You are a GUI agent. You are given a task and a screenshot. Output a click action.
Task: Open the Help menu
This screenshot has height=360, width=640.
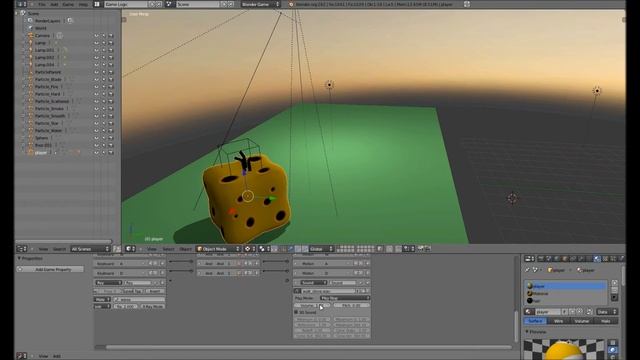83,4
